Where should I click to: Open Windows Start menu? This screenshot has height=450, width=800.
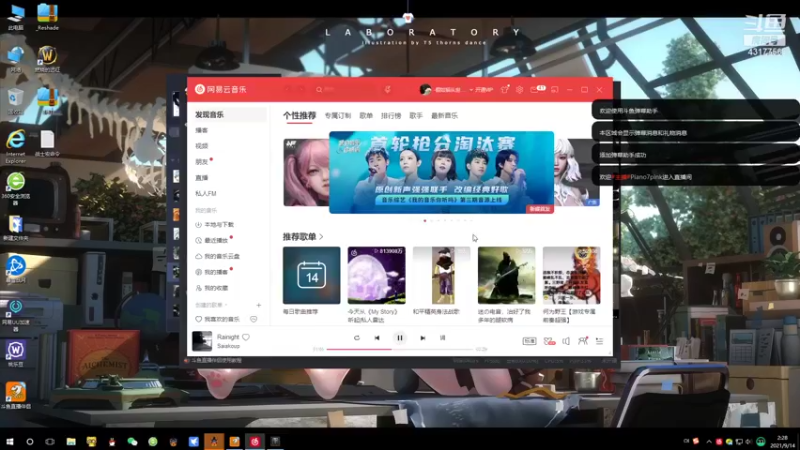pos(10,442)
